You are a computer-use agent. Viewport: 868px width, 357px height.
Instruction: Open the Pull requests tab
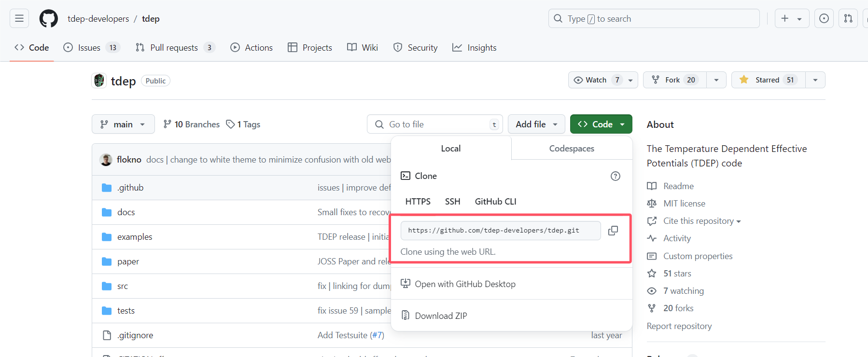tap(174, 48)
